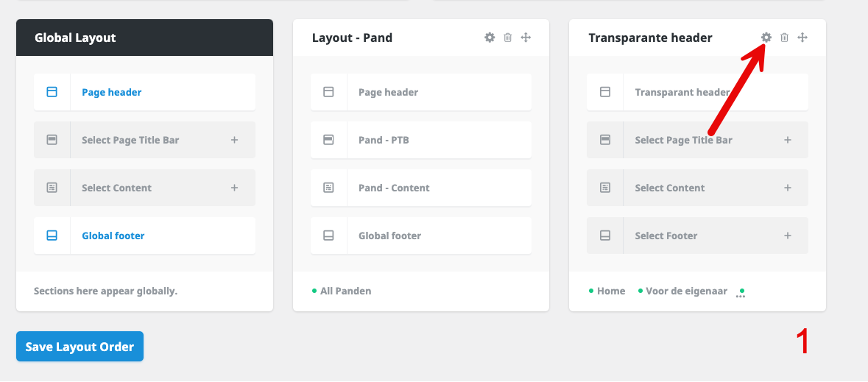Click move handle icon on Layout - Pand

click(x=526, y=38)
